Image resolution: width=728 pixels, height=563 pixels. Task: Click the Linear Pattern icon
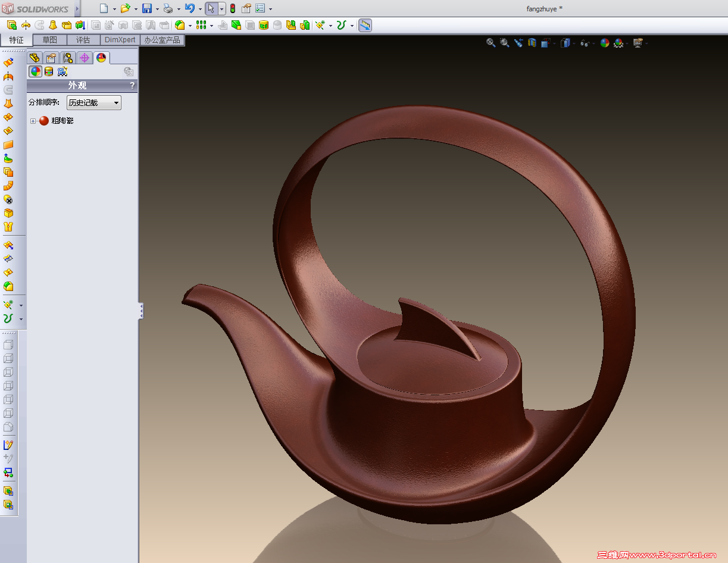(201, 25)
